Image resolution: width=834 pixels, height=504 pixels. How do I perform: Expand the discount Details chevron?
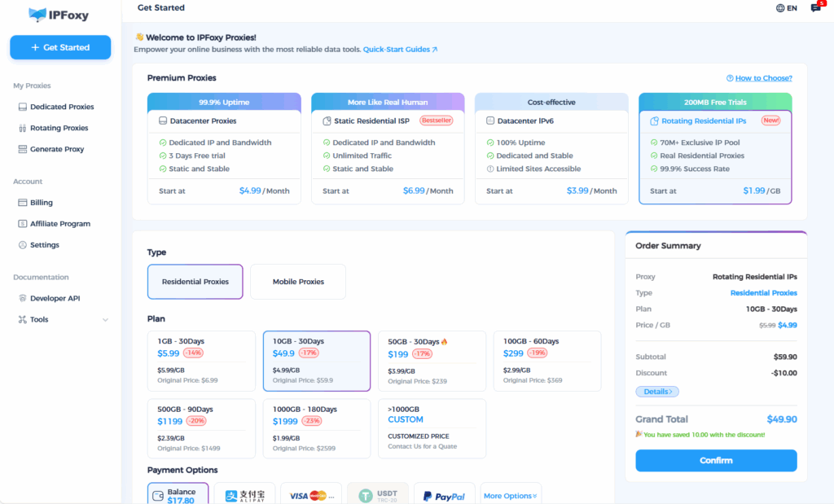[x=656, y=392]
